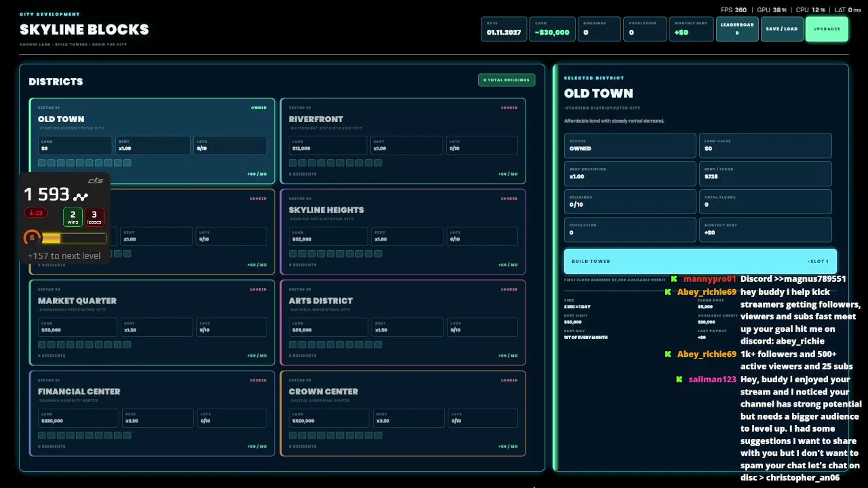The height and width of the screenshot is (488, 868).
Task: Open the Leaderboard panel
Action: pos(737,29)
